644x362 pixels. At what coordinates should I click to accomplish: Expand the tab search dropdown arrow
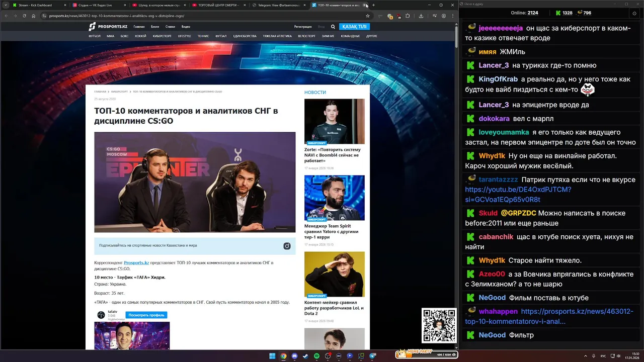(x=6, y=5)
